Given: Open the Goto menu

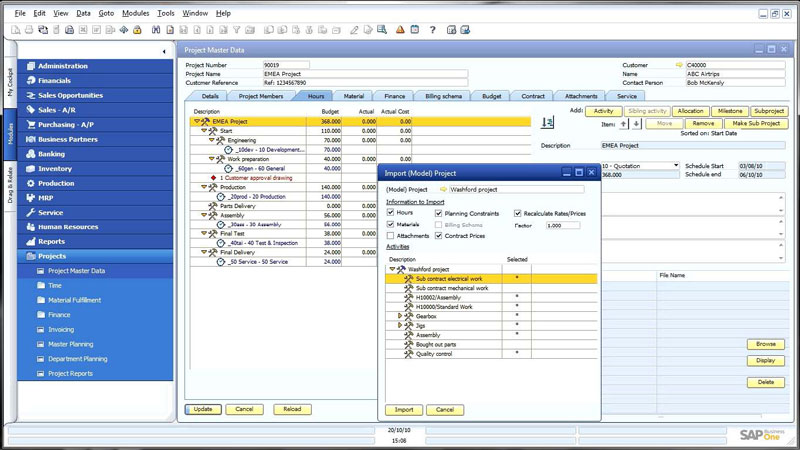Looking at the screenshot, I should pyautogui.click(x=106, y=13).
